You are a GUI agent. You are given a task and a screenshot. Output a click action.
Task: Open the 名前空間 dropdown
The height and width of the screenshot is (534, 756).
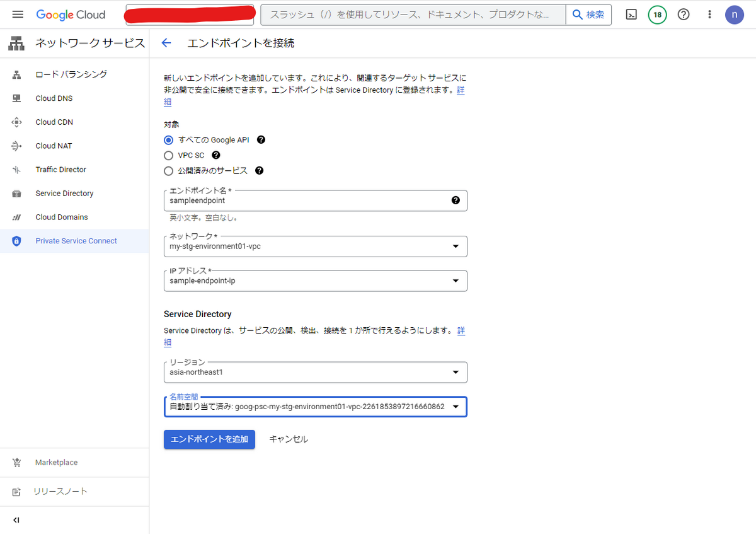(x=315, y=407)
